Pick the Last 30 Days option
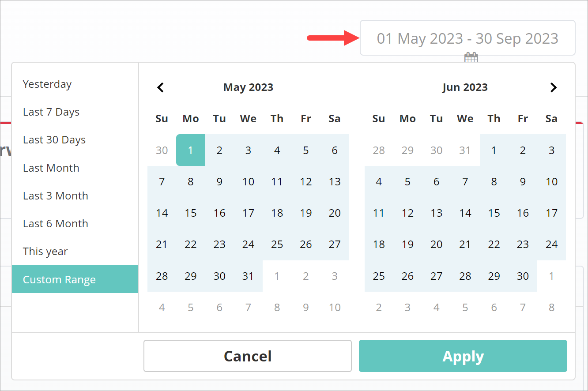The image size is (588, 391). [x=54, y=140]
